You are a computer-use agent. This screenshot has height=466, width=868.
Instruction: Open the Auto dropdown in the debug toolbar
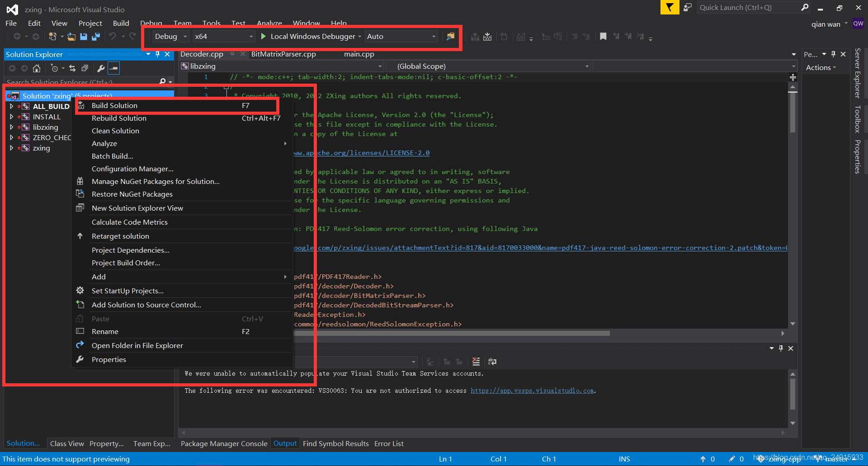coord(401,37)
